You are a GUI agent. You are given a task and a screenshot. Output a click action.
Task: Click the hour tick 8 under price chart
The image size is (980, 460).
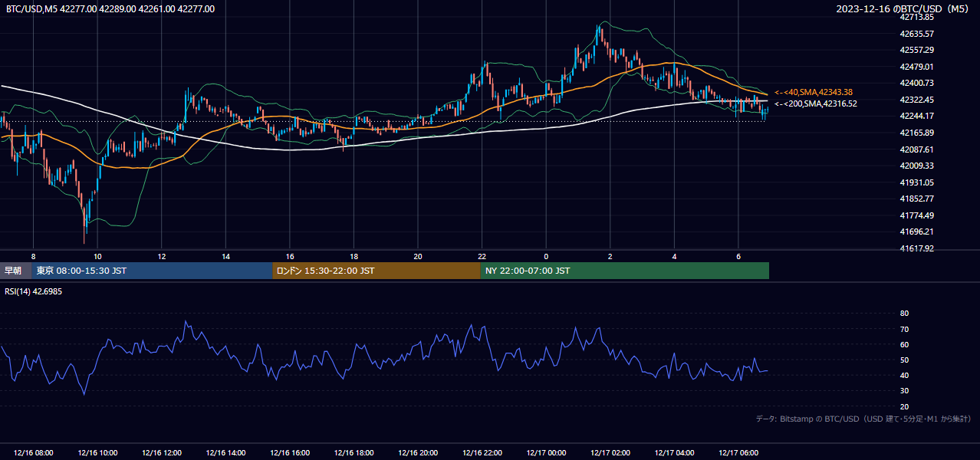tap(34, 256)
